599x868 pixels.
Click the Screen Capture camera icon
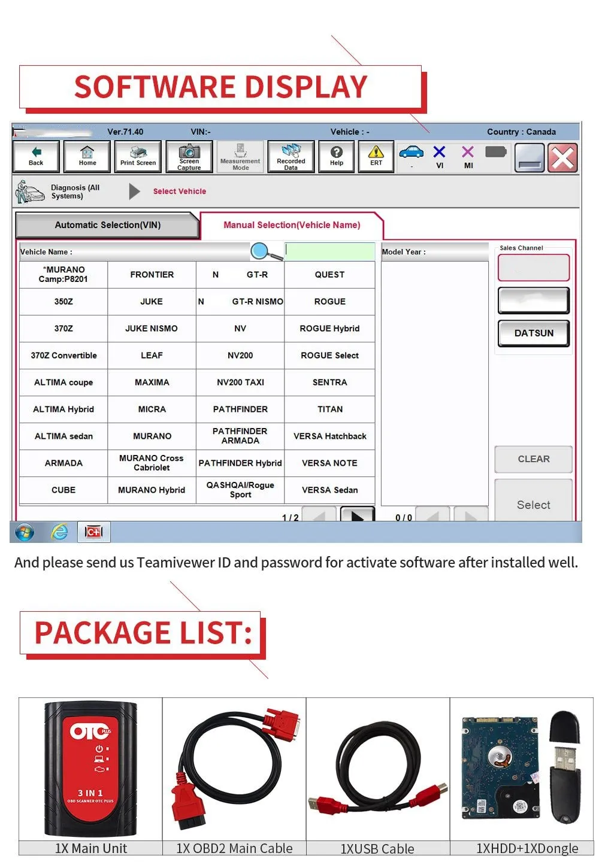coord(189,156)
